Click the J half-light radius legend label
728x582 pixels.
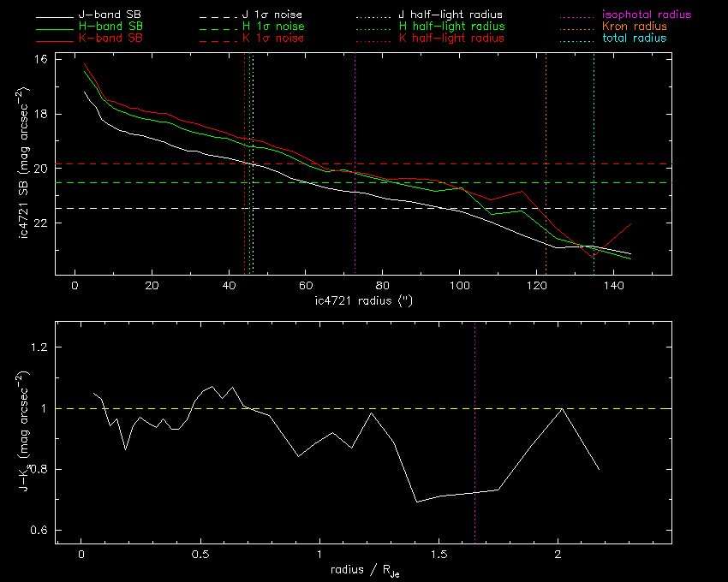point(451,15)
